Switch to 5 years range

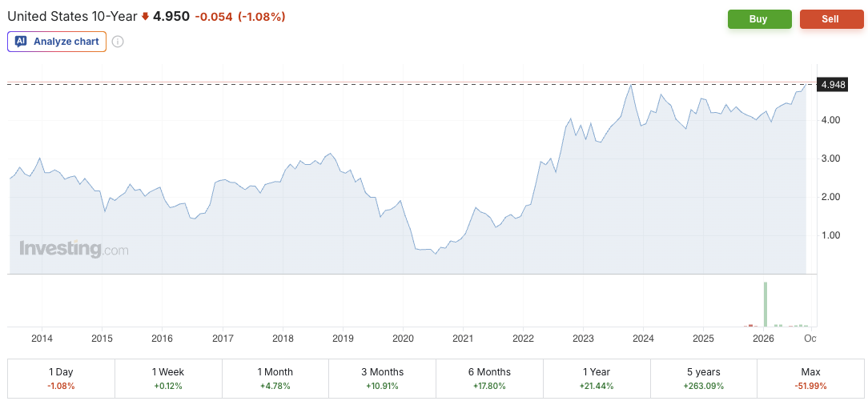(x=703, y=379)
